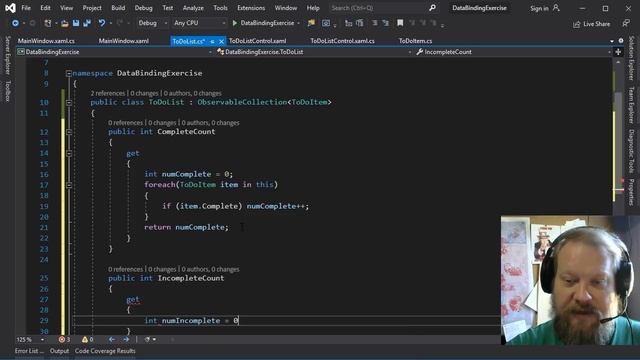Click the Open File folder icon
Image resolution: width=640 pixels, height=360 pixels.
pyautogui.click(x=64, y=23)
